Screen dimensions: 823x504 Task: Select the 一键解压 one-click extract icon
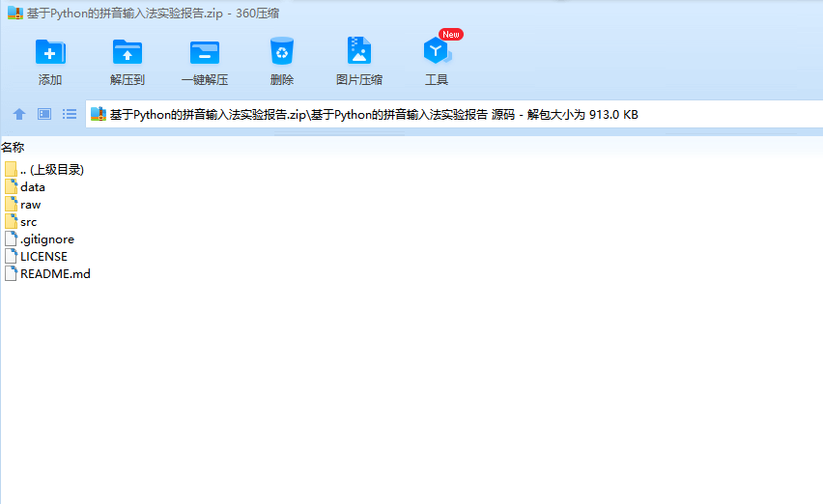[204, 52]
